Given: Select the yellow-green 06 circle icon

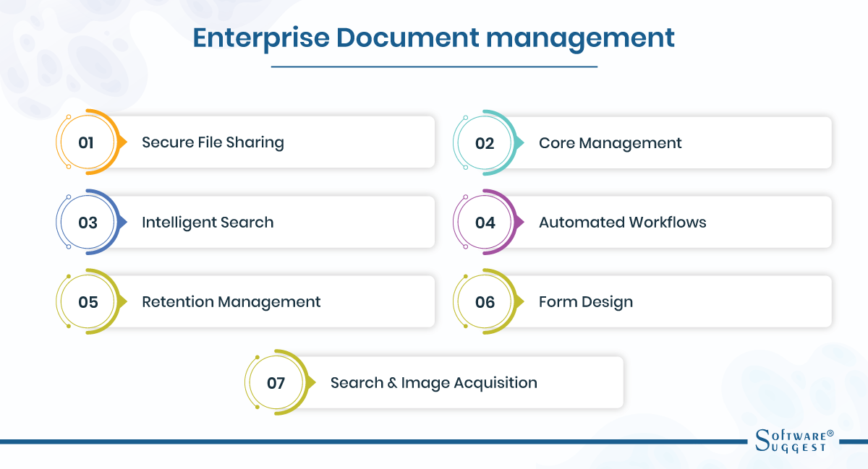Looking at the screenshot, I should [x=485, y=301].
